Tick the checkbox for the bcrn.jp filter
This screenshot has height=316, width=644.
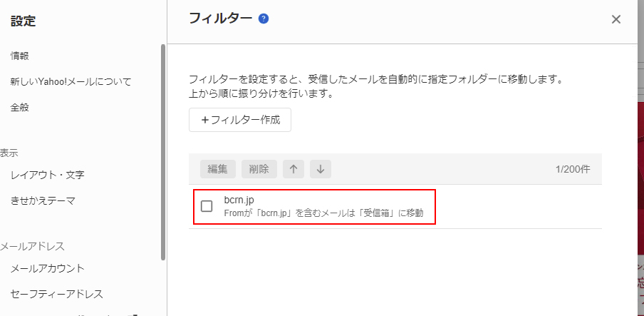coord(207,206)
